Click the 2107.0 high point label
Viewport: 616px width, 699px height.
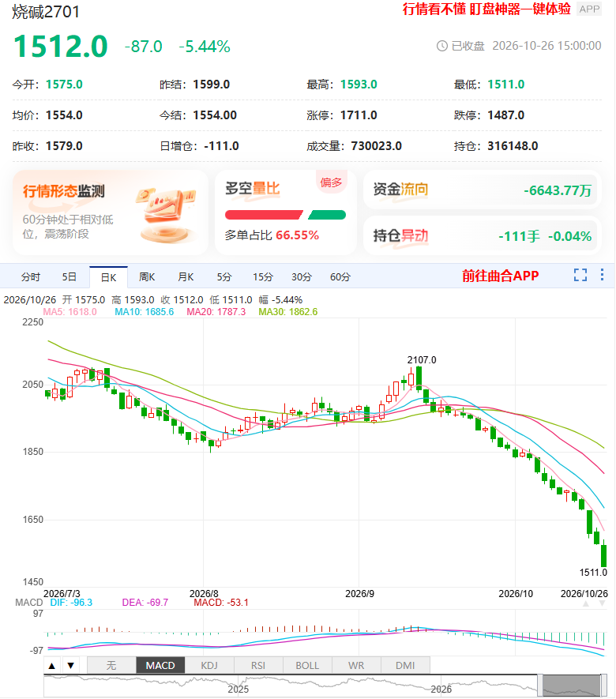click(x=422, y=359)
